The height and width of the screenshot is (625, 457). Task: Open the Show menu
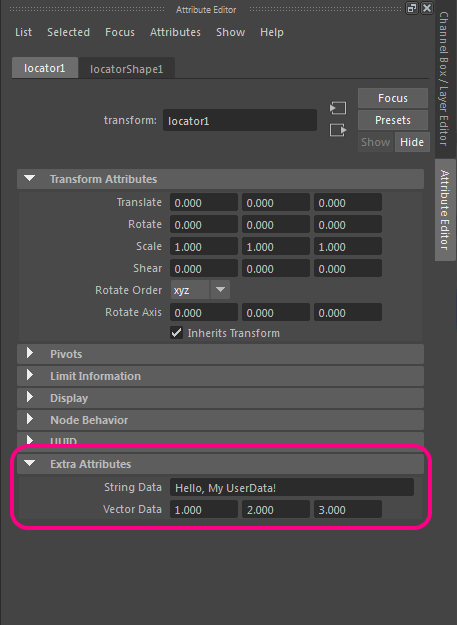[x=230, y=32]
